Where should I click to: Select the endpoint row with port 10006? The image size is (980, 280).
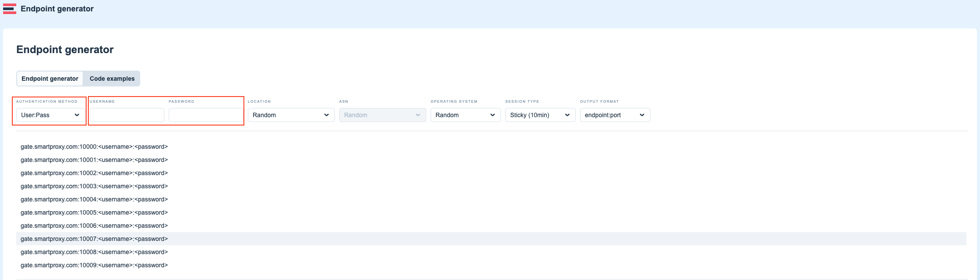tap(491, 226)
